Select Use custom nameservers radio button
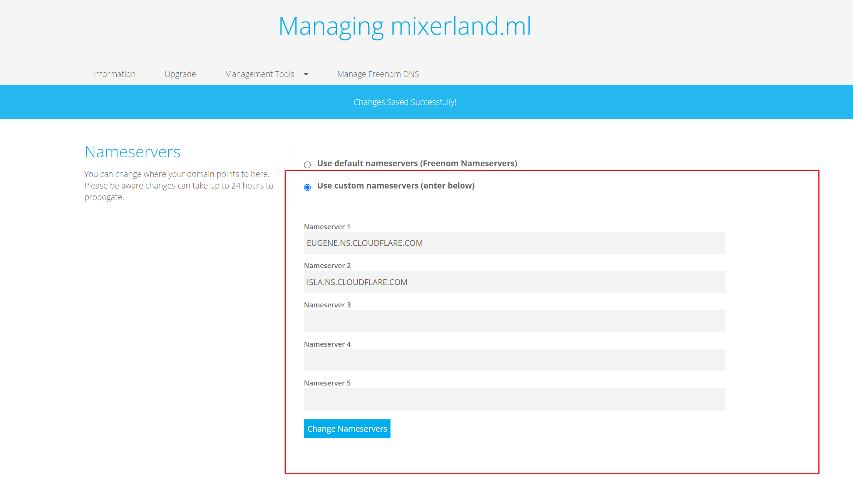Viewport: 853px width, 504px height. [307, 187]
